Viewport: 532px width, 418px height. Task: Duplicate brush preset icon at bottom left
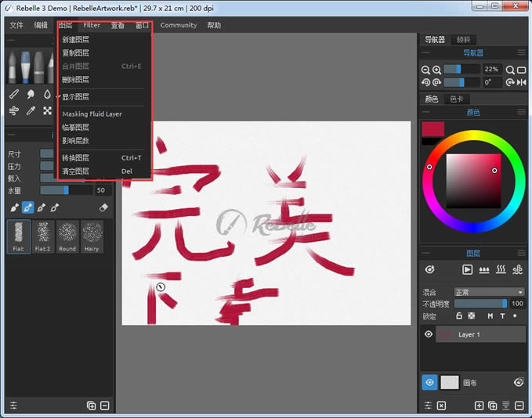(91, 405)
